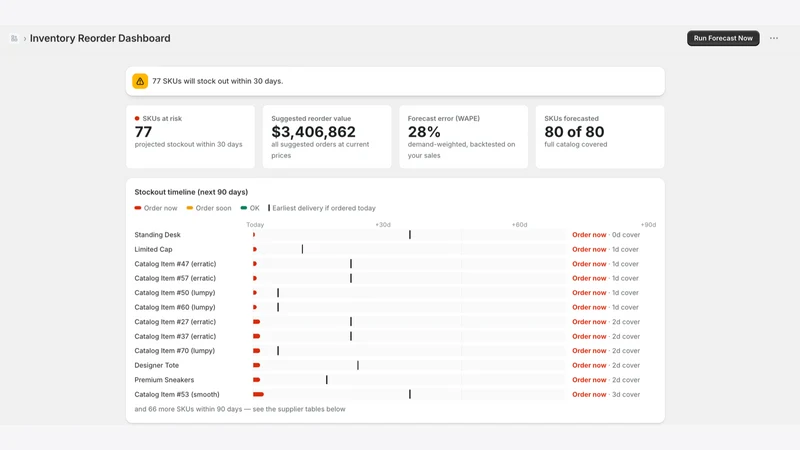This screenshot has width=800, height=450.
Task: Click the Order soon legend swatch
Action: tap(190, 208)
